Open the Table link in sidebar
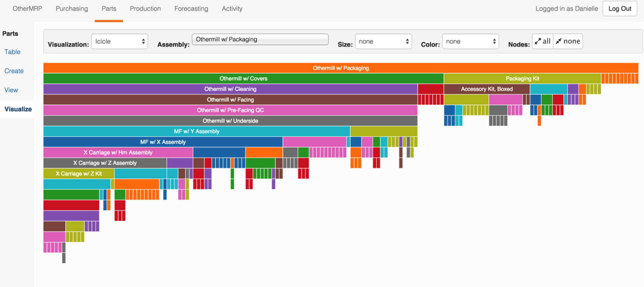 point(12,52)
